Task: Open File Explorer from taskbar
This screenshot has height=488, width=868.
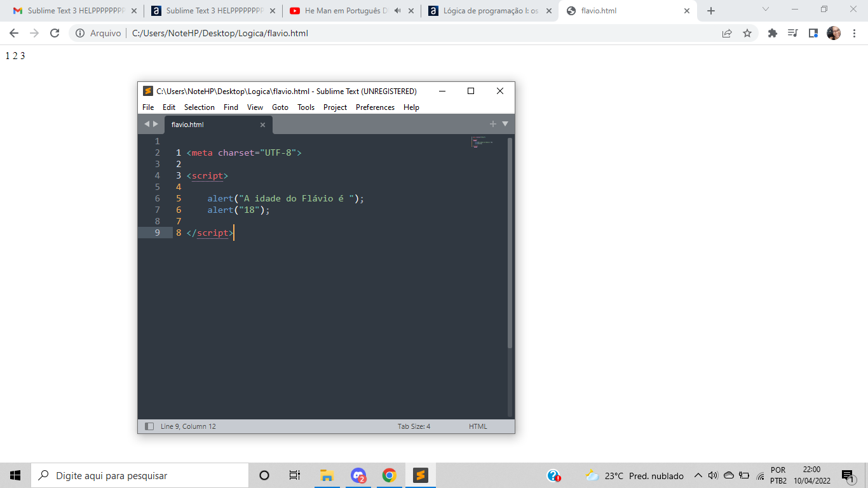Action: [x=327, y=475]
